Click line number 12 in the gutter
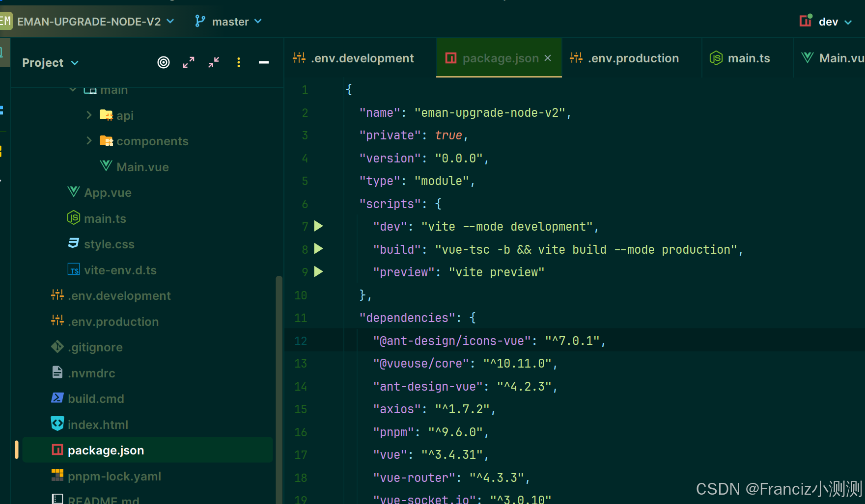Screen dimensions: 865x504 coord(301,341)
